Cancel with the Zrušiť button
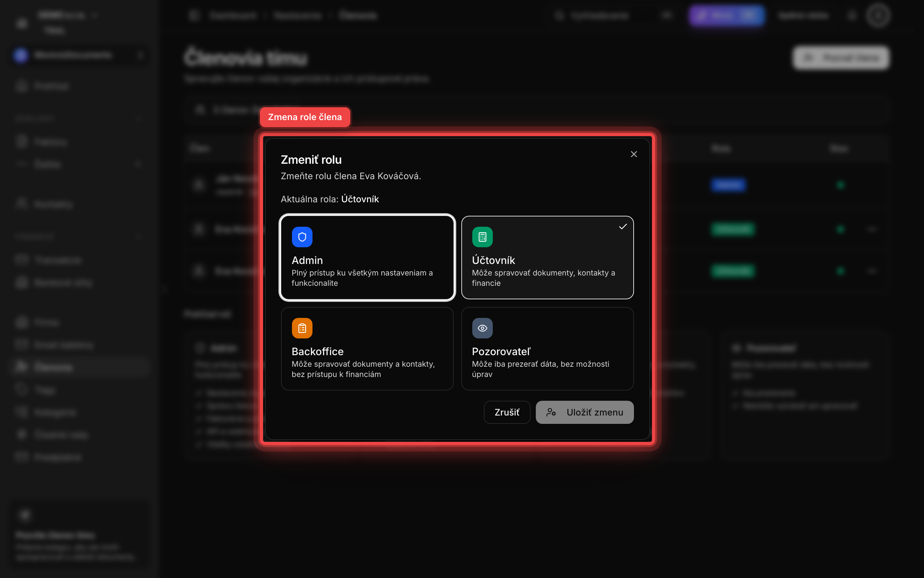 pos(507,412)
